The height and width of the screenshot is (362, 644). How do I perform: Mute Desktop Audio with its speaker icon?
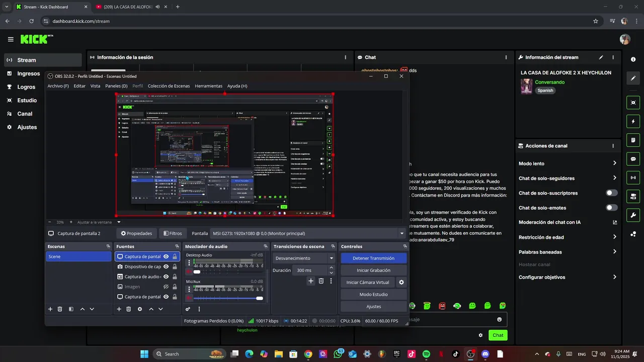point(189,272)
